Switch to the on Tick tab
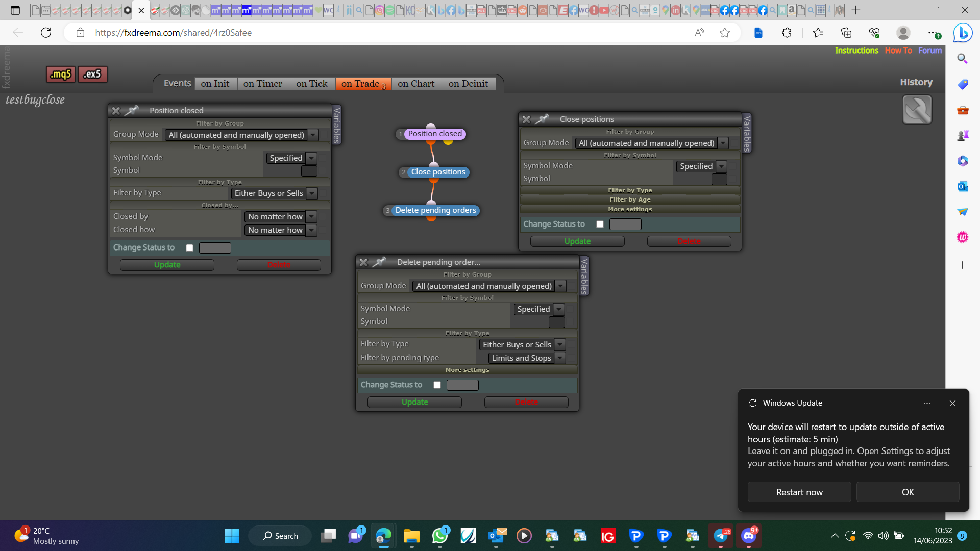Image resolution: width=980 pixels, height=551 pixels. (x=312, y=84)
